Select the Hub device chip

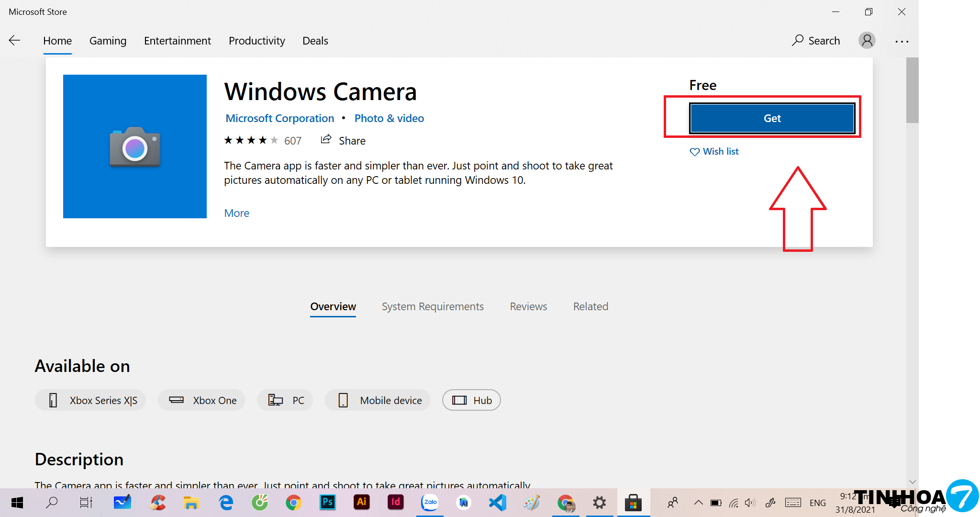[x=471, y=400]
